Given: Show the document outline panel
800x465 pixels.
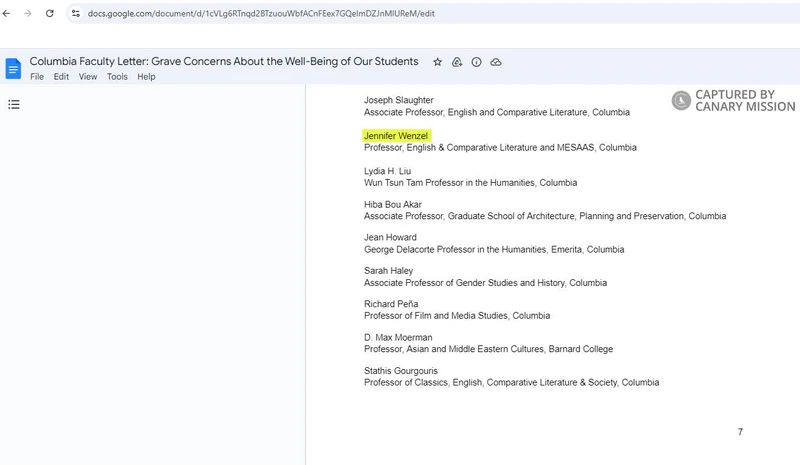Looking at the screenshot, I should point(14,104).
